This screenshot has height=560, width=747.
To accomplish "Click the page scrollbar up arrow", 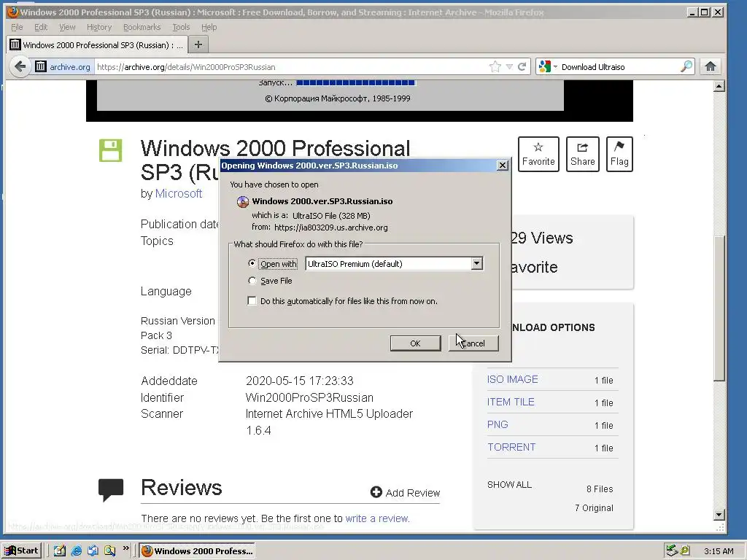I will tap(719, 86).
